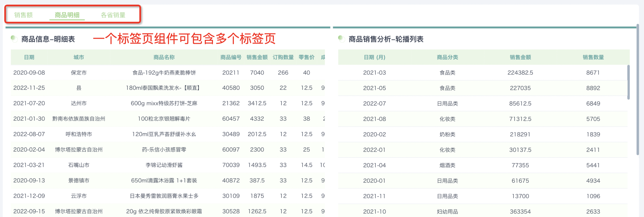Click the 城市 column header
644x217 pixels.
tap(79, 57)
